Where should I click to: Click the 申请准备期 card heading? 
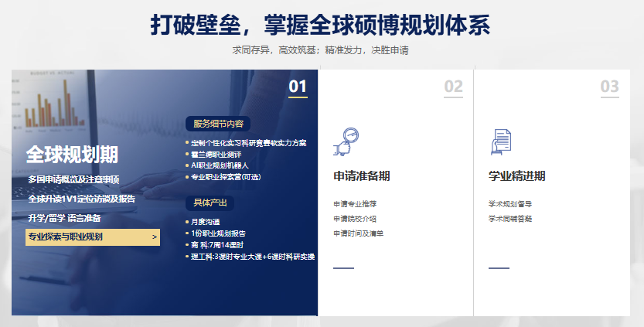[x=362, y=176]
